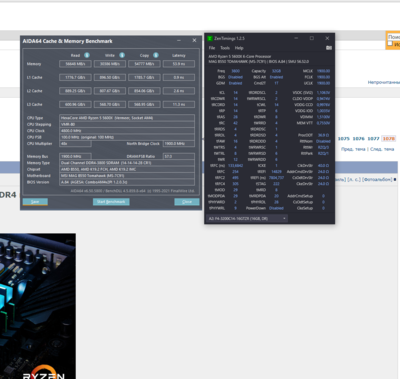This screenshot has height=379, width=400.
Task: Open the File menu in ZenTimings
Action: coord(212,48)
